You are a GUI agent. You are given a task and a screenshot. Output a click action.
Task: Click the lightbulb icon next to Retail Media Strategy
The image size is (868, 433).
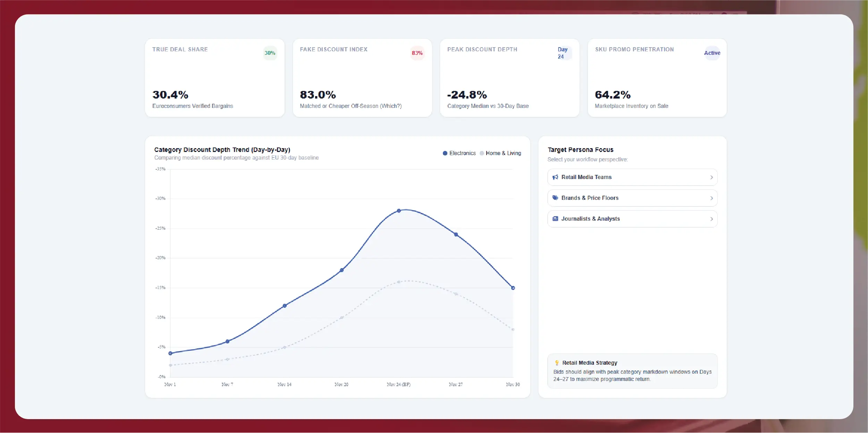557,363
